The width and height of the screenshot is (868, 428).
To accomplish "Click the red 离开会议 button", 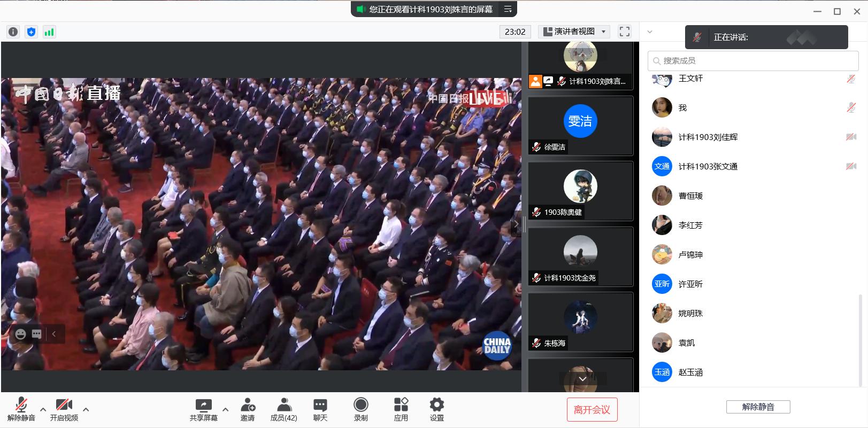I will [x=592, y=410].
